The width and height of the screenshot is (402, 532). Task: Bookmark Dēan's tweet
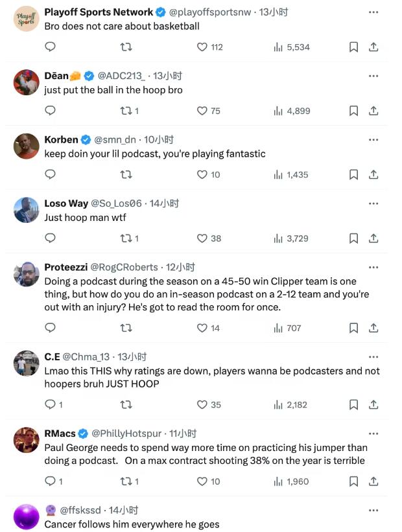pyautogui.click(x=353, y=111)
